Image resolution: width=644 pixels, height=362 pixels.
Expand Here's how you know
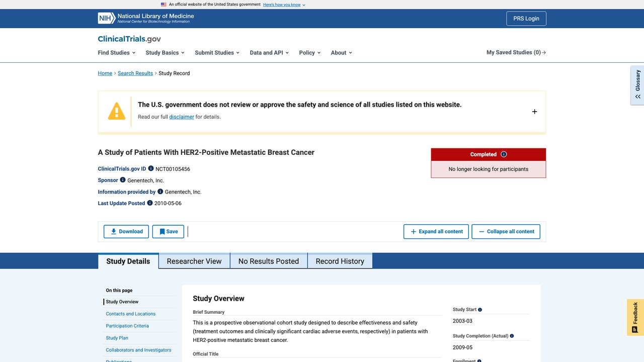284,5
